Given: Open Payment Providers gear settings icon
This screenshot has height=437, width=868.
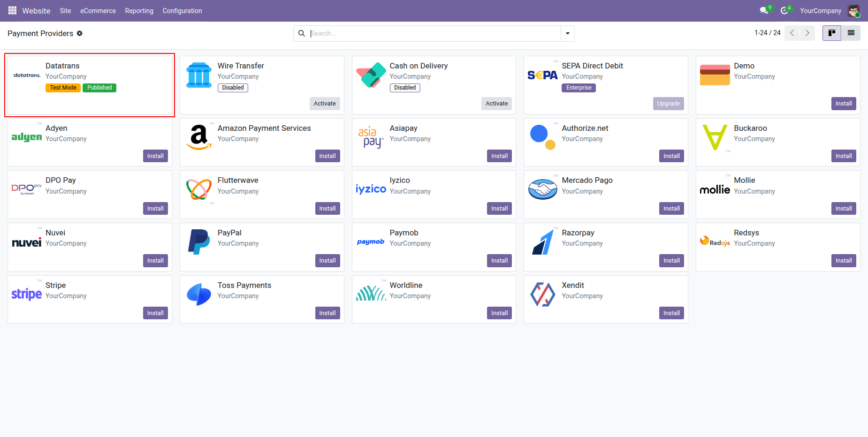Looking at the screenshot, I should click(80, 33).
